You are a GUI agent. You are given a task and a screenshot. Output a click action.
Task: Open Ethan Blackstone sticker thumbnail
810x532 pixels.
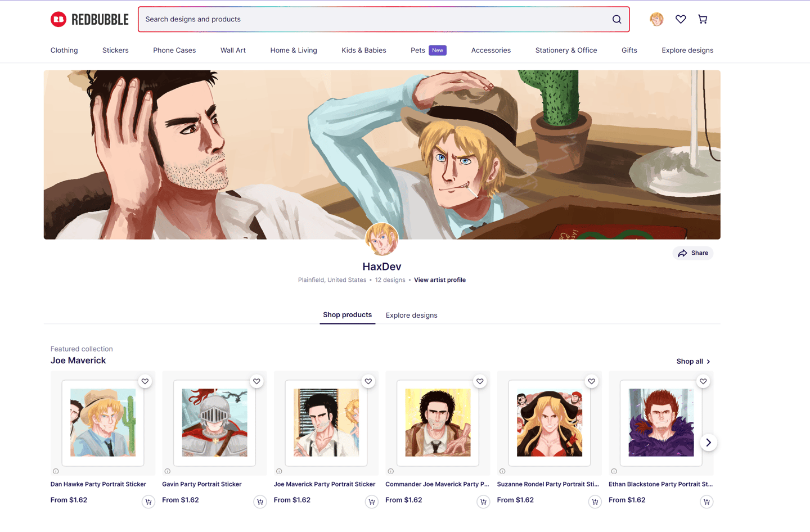(661, 423)
